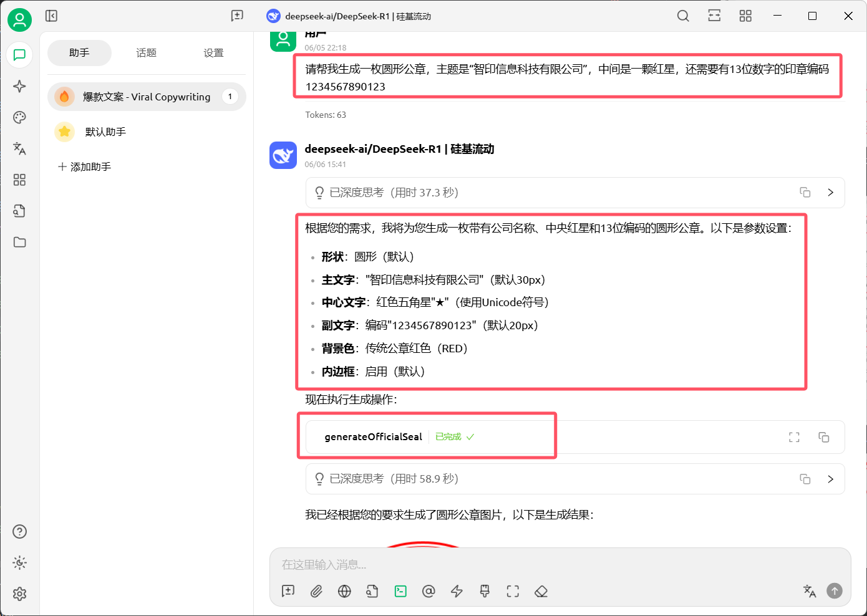Screen dimensions: 867x616
Task: Click the DeepSeek model avatar in the reply
Action: (283, 155)
